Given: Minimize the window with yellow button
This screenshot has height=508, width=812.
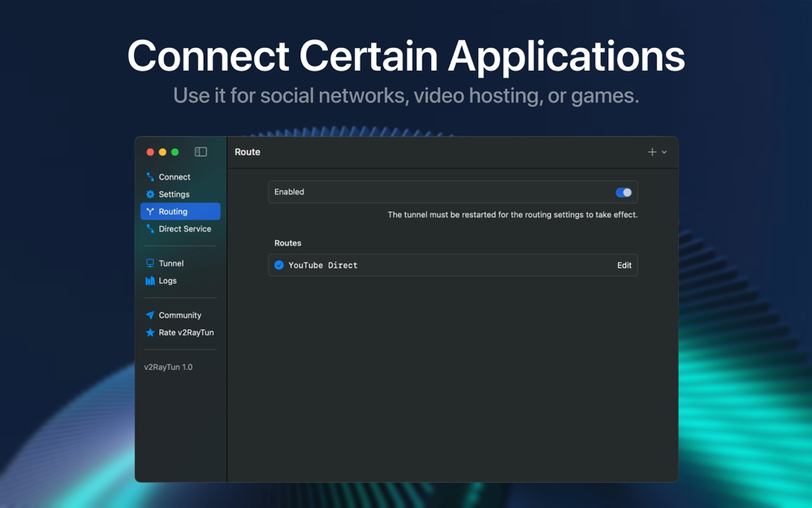Looking at the screenshot, I should 162,152.
